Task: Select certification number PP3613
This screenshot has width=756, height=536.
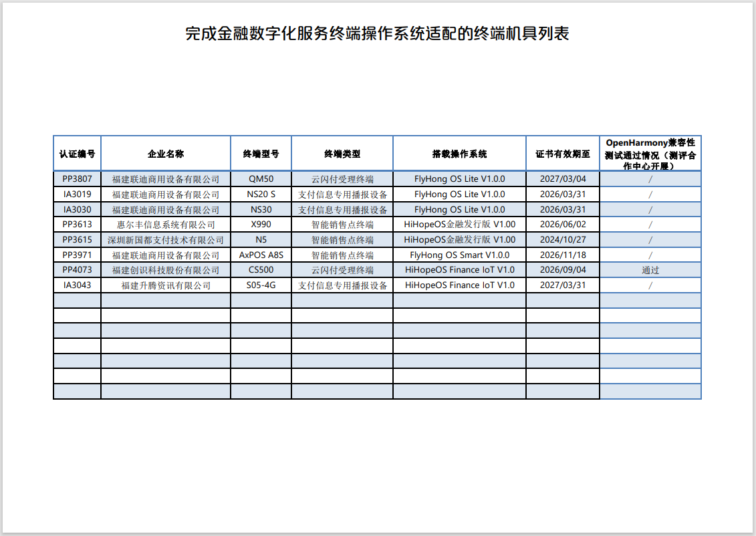Action: pos(77,224)
